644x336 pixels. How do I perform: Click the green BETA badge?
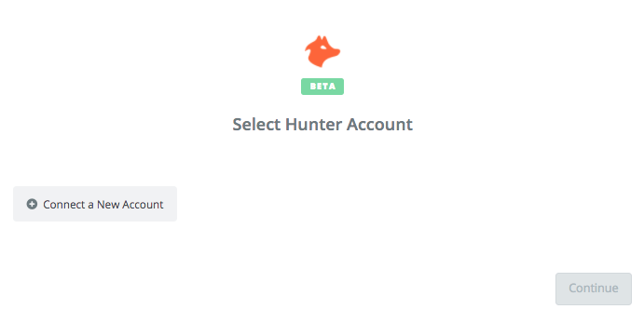point(322,87)
